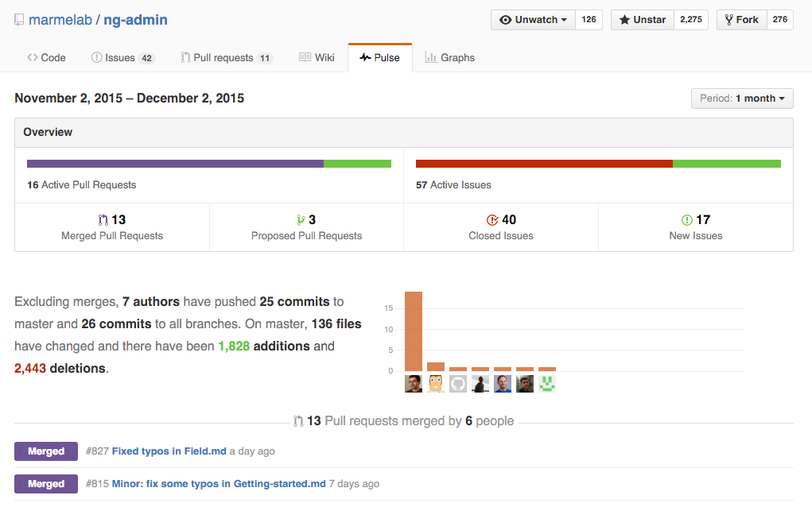Click the Unwatch dropdown button
Viewport: 812px width, 507px height.
click(533, 20)
